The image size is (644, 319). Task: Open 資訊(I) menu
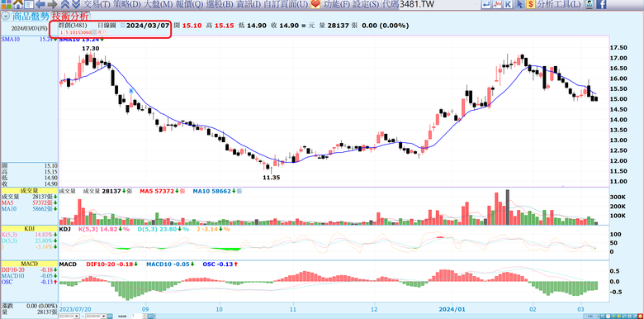point(248,4)
